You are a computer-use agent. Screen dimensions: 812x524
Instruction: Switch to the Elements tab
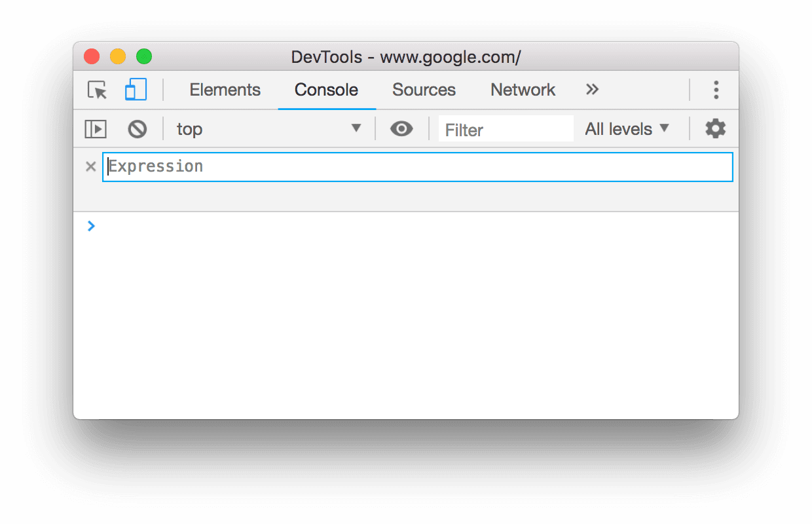click(225, 90)
